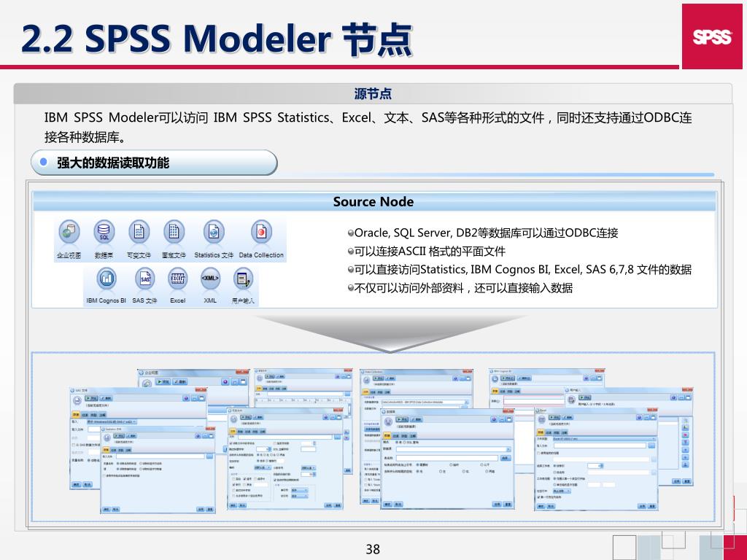
Task: Open the 导入 type dropdown in SAS 文件 dialog
Action: (112, 422)
